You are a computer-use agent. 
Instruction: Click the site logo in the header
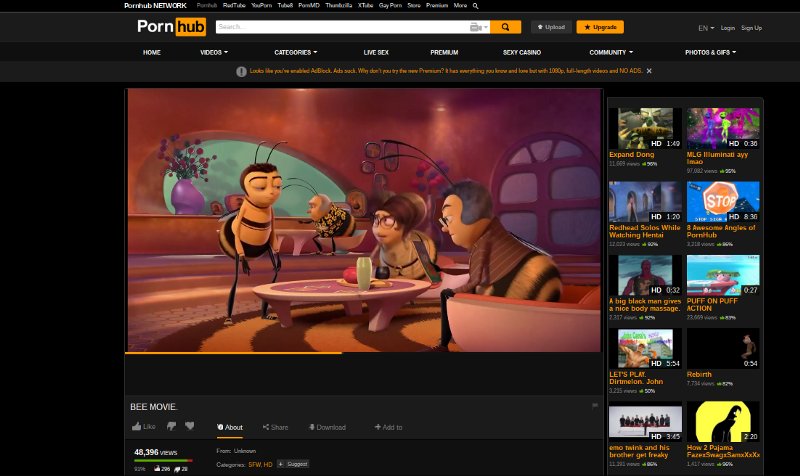[x=165, y=27]
